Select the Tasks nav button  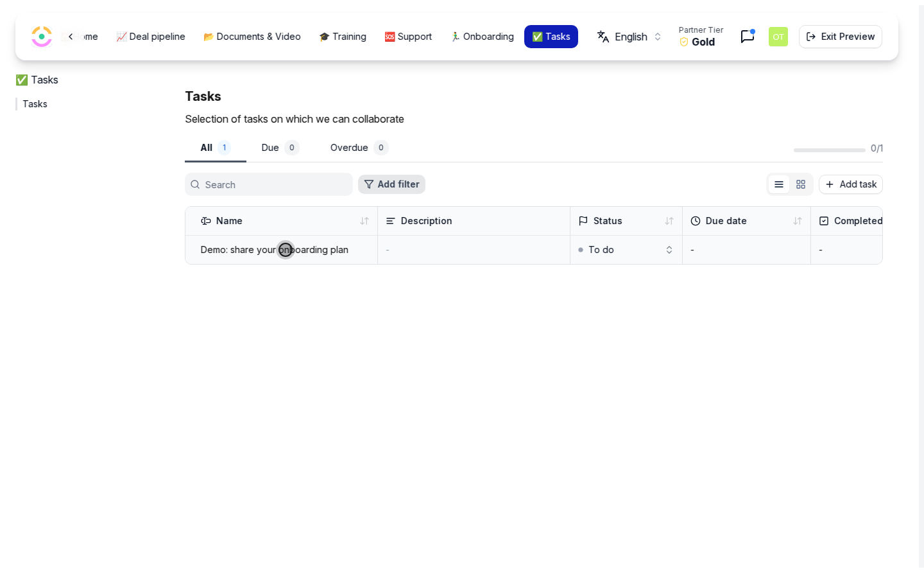[x=551, y=37]
